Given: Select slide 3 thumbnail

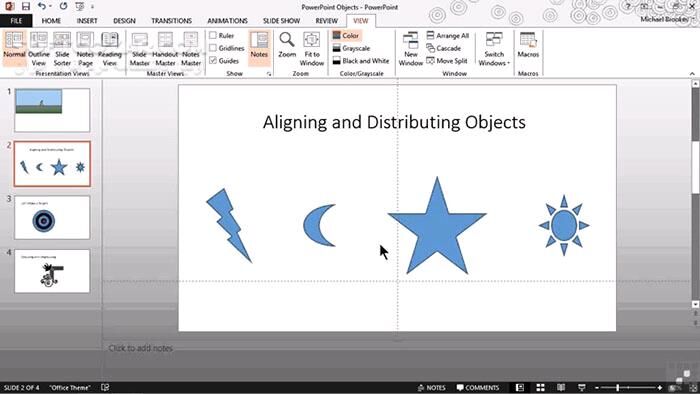Looking at the screenshot, I should (x=52, y=217).
